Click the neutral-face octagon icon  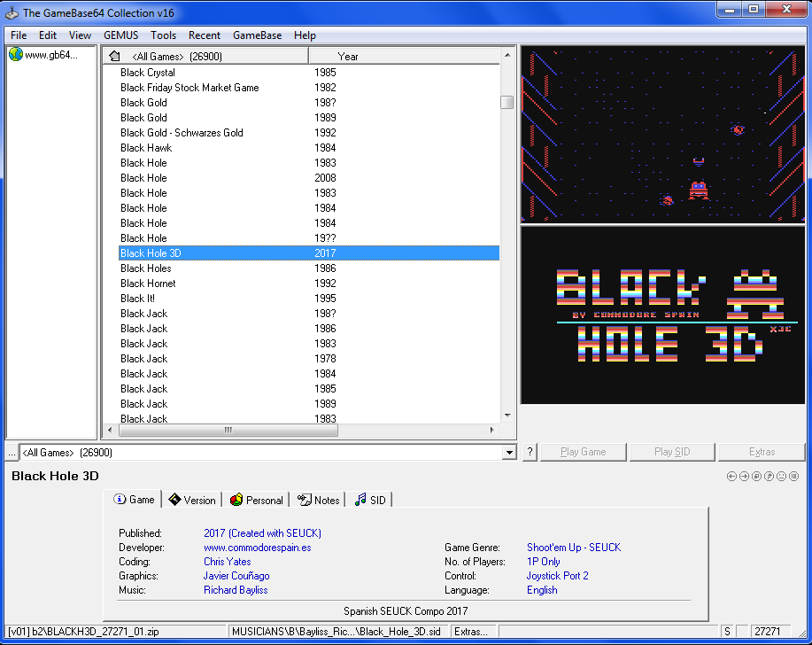[781, 476]
